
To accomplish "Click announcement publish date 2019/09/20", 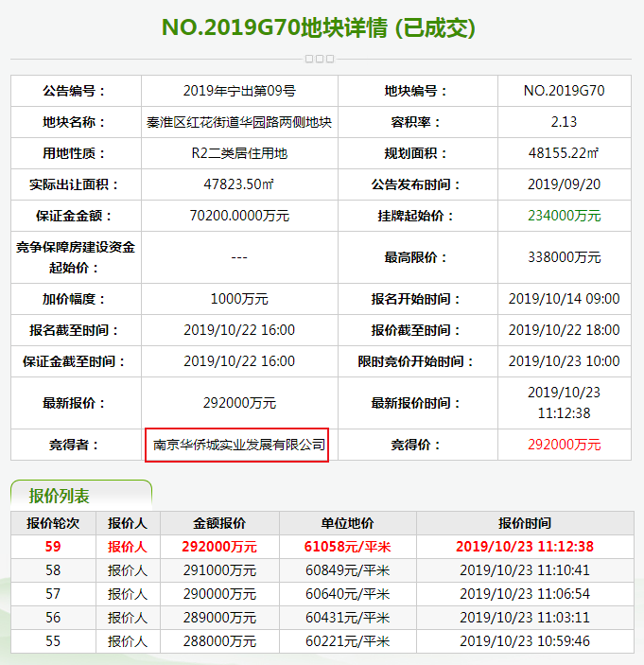I will click(x=564, y=184).
